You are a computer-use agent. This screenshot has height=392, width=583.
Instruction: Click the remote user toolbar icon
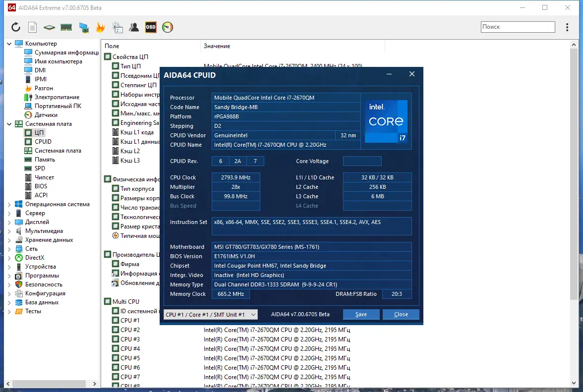pos(134,27)
